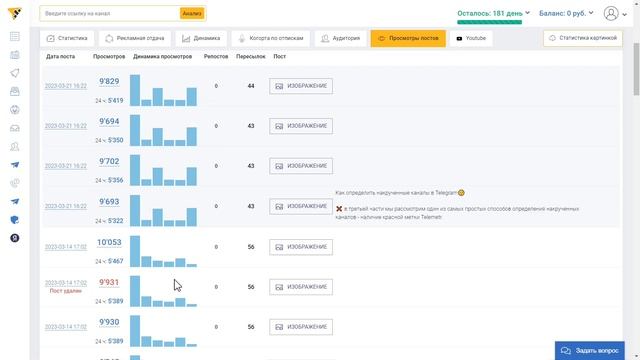
Task: Click the paper plane icon just above shield icon
Action: click(15, 201)
